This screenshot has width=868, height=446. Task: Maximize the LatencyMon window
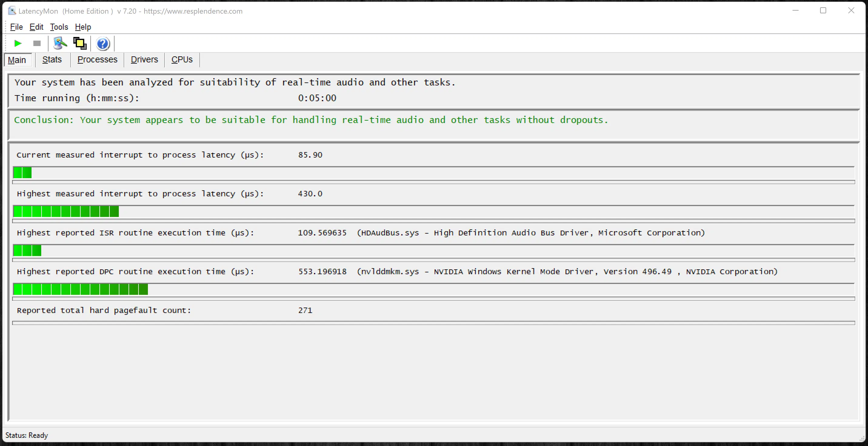(823, 11)
